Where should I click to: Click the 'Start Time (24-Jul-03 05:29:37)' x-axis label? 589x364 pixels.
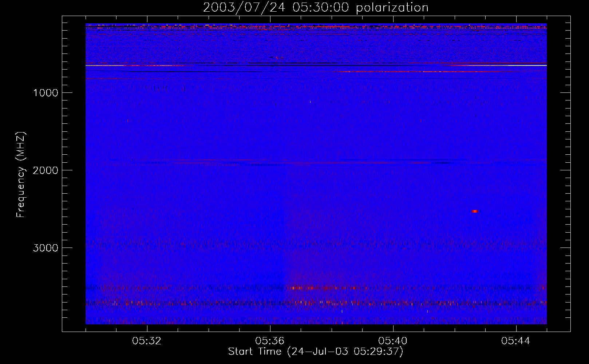click(316, 352)
